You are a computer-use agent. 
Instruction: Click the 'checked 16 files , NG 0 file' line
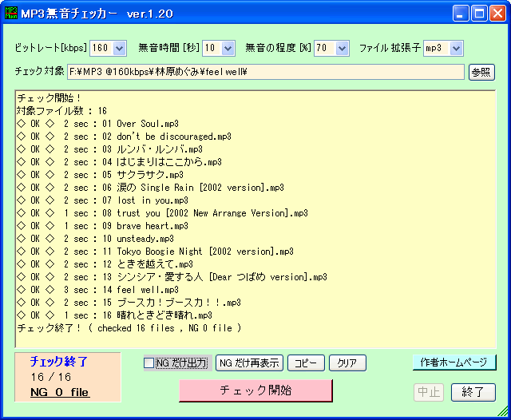point(129,328)
